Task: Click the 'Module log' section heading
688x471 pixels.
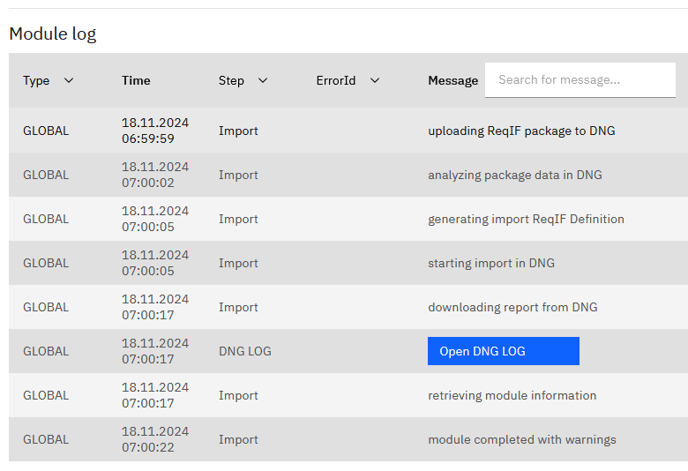Action: click(x=53, y=34)
